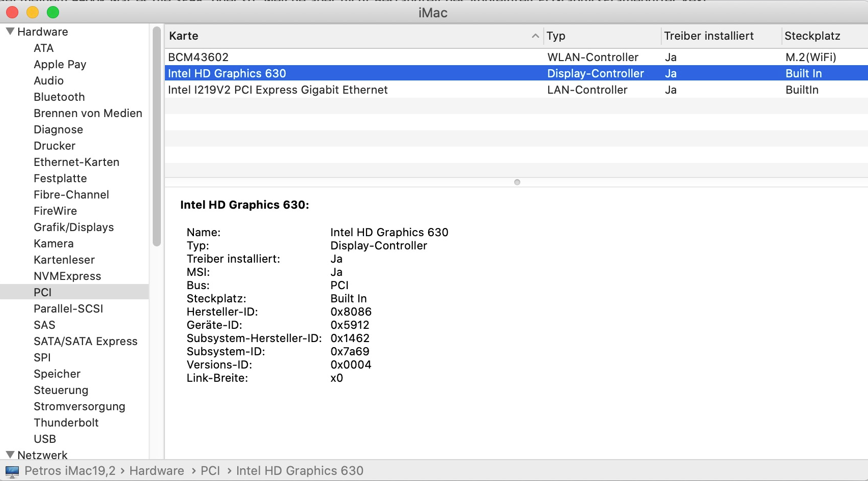
Task: Click the split pane divider handle
Action: pos(517,182)
